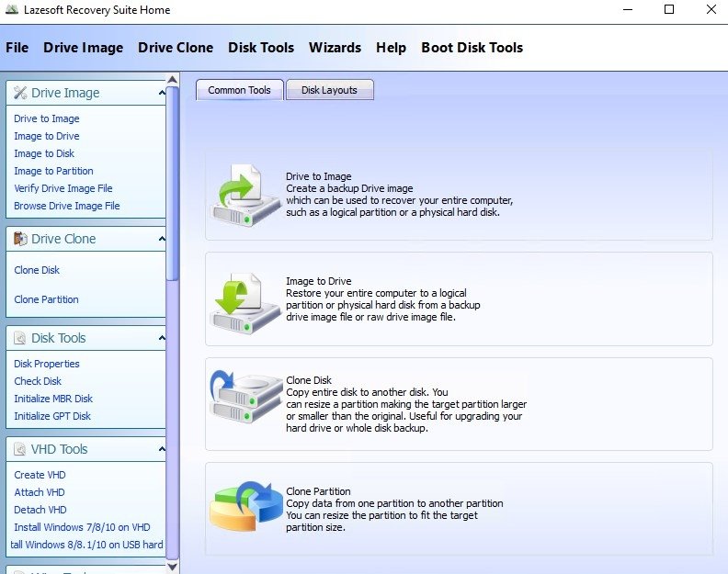Open Install Windows 7/8/10 on VHD
This screenshot has height=574, width=728.
coord(82,527)
